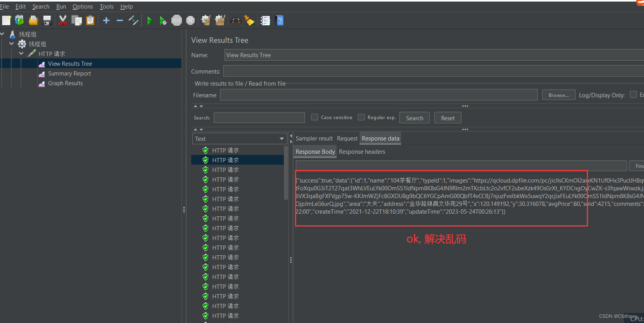Click the response body find input field
Screen dimensions: 644x323
(461, 166)
